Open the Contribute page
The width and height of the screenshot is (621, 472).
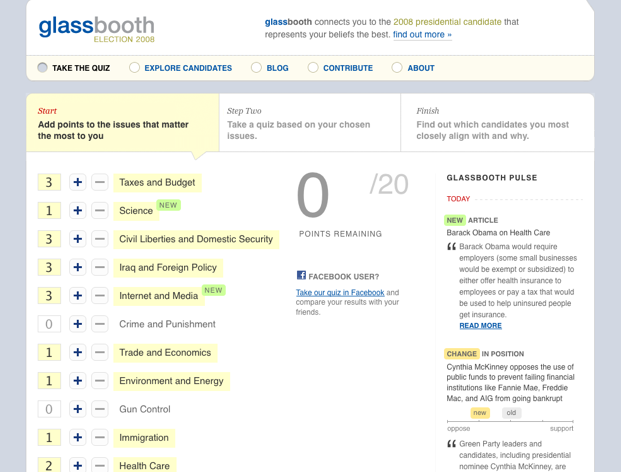348,68
